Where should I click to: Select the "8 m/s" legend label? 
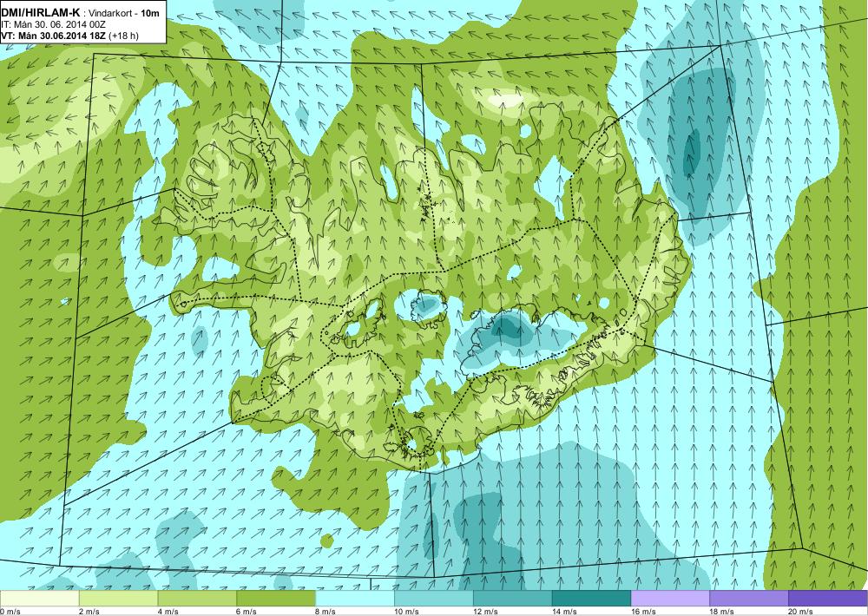pyautogui.click(x=326, y=612)
